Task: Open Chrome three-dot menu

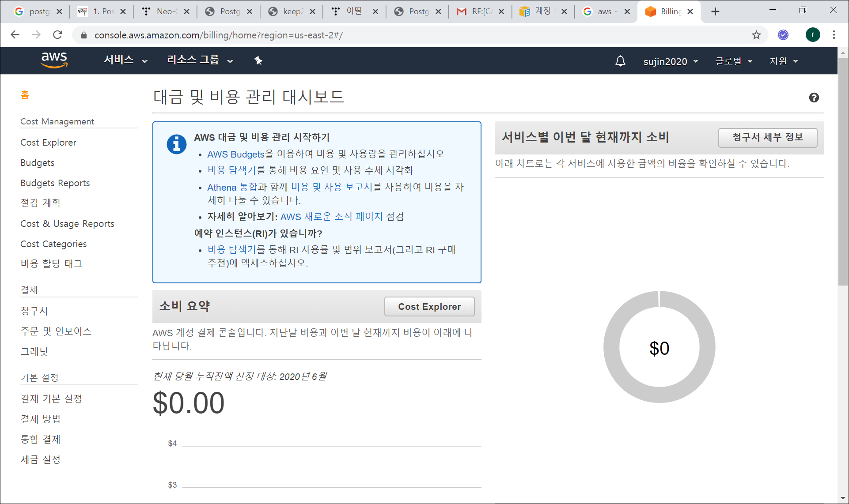Action: (834, 35)
